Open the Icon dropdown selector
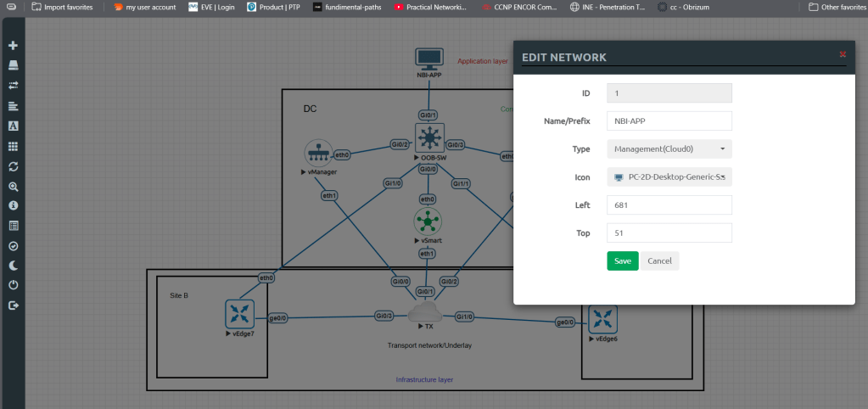 point(669,177)
